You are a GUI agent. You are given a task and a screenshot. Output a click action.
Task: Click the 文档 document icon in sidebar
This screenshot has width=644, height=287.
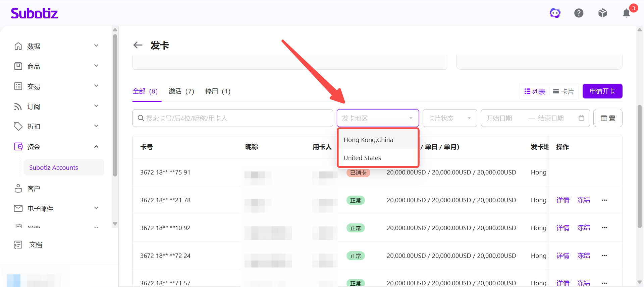18,245
